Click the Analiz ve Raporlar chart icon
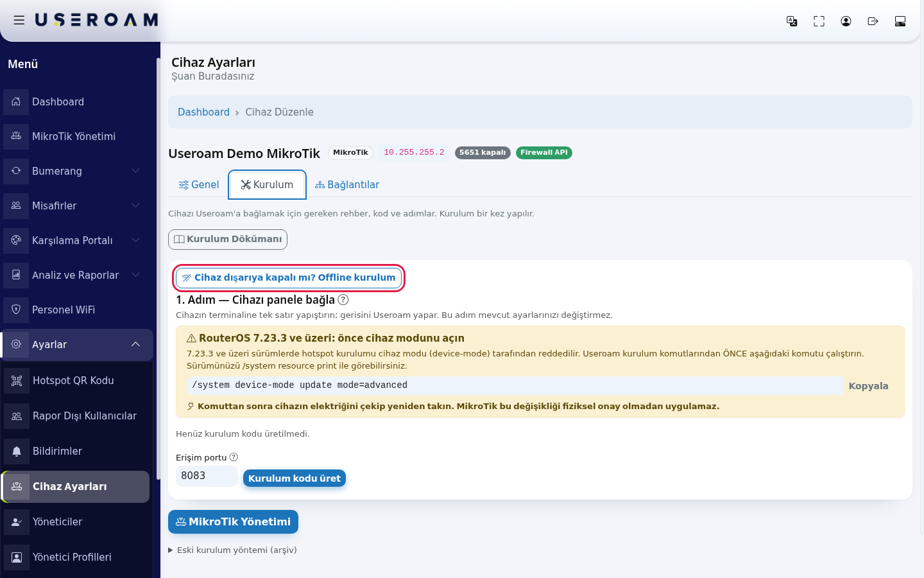 pos(16,275)
